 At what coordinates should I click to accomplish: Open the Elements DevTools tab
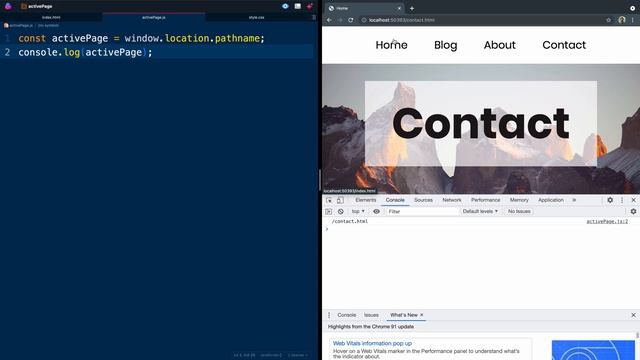[x=366, y=200]
